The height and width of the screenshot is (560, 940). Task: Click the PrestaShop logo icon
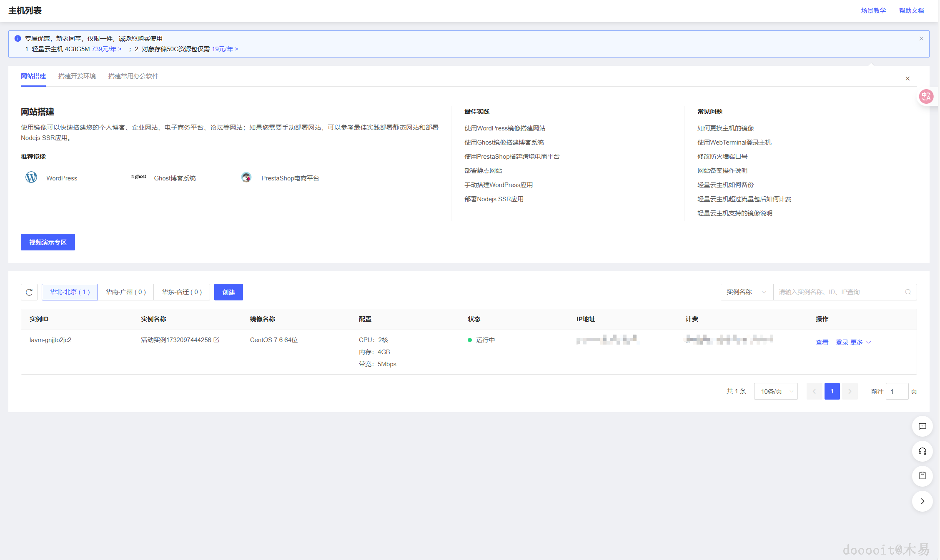click(246, 177)
